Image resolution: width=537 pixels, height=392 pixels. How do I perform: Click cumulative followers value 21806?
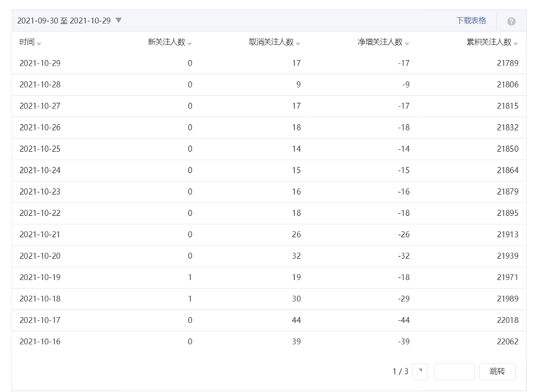click(507, 85)
